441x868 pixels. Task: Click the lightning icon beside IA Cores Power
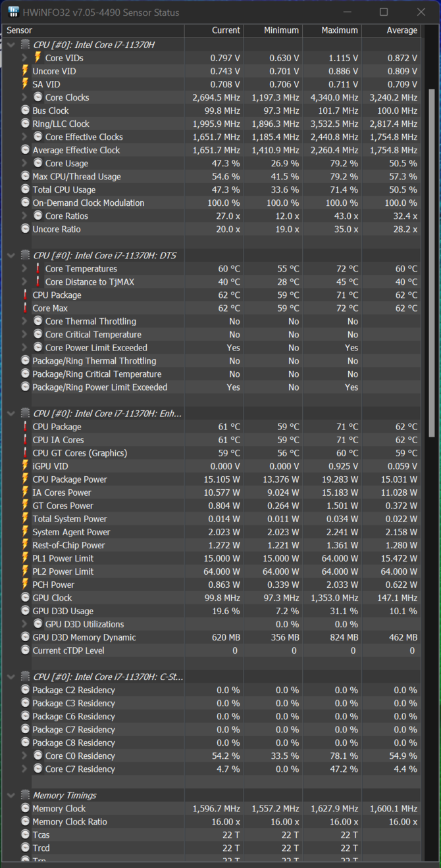(x=26, y=493)
